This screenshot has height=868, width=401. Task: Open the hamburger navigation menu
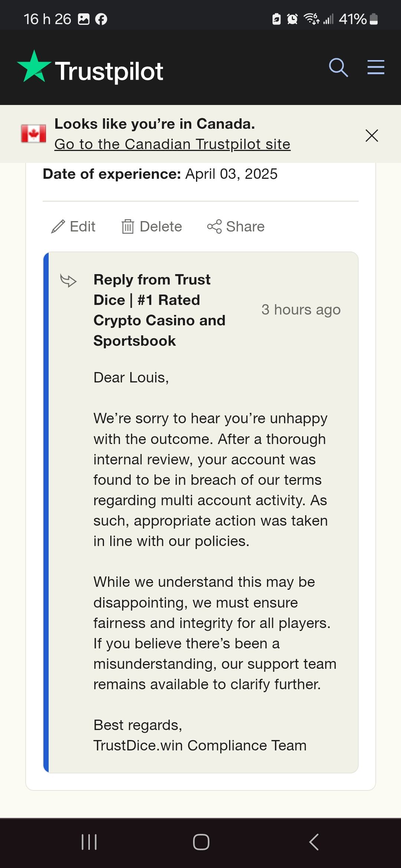pyautogui.click(x=376, y=67)
